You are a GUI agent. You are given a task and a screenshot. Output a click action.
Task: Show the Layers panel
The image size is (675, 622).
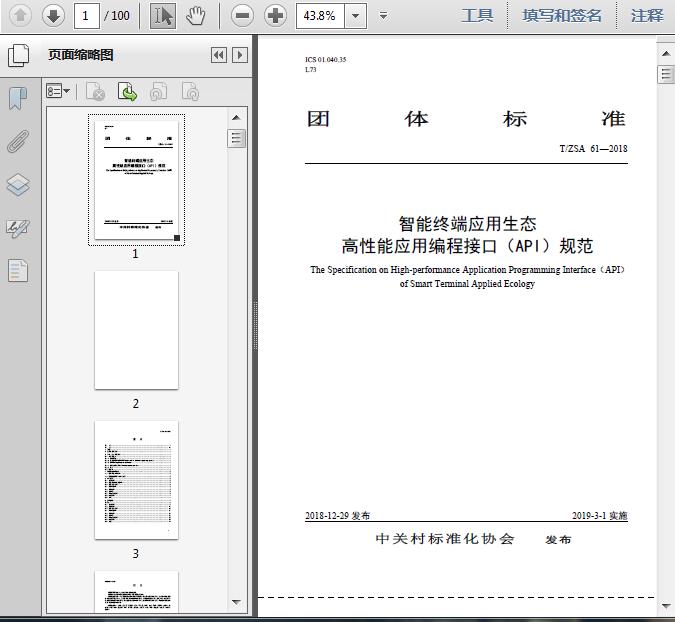pos(18,185)
